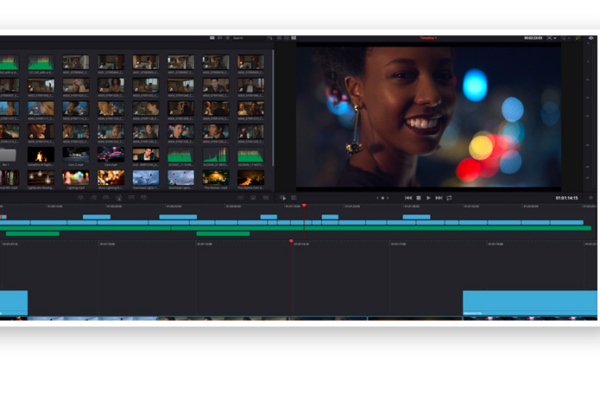Jump to the previous clip with skip-back icon
Screen dimensions: 600x400
408,198
